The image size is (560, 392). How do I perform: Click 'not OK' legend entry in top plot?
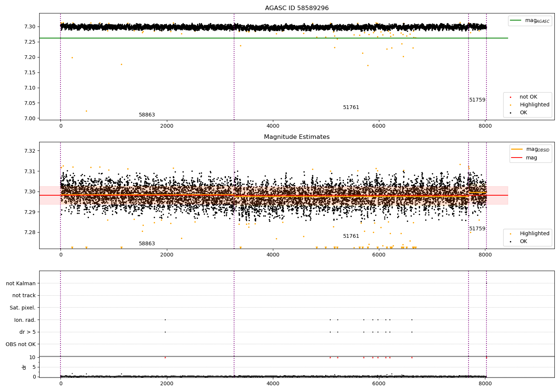click(528, 97)
